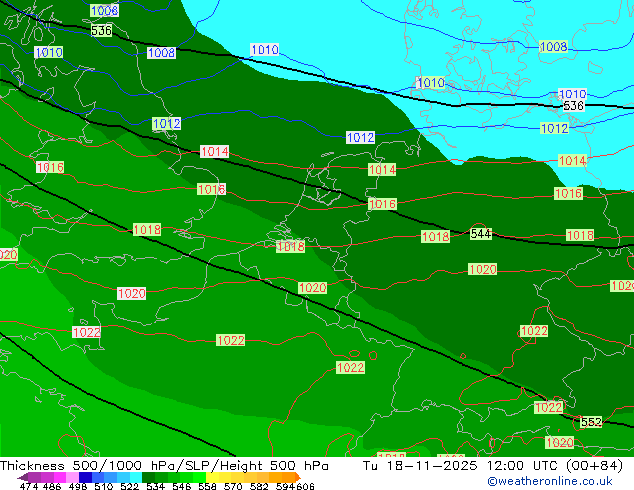
Task: Select the bright magenta legend swatch
Action: pos(59,477)
